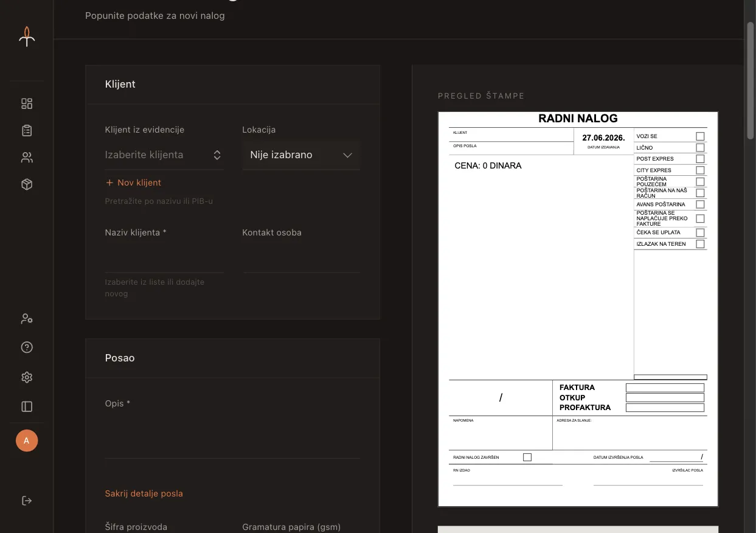Screen dimensions: 756x533
Task: Check the RADNI NALOG ZAVRŠEN box
Action: [527, 457]
